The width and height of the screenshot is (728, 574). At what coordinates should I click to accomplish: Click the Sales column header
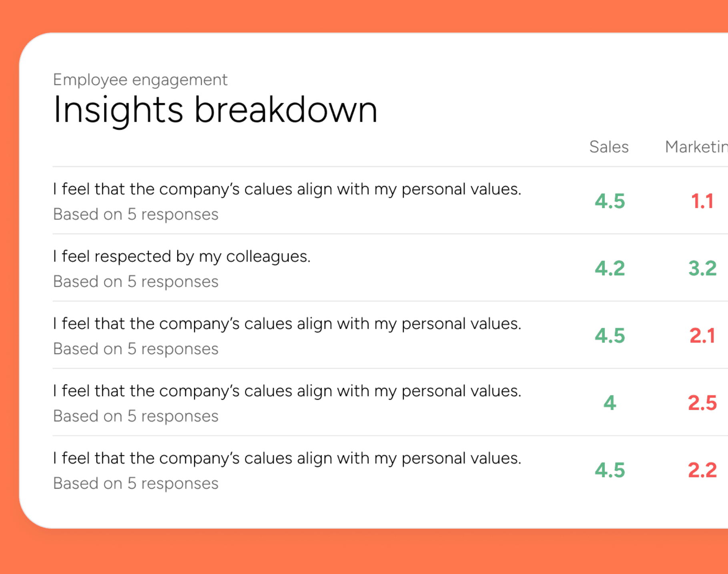pyautogui.click(x=609, y=147)
